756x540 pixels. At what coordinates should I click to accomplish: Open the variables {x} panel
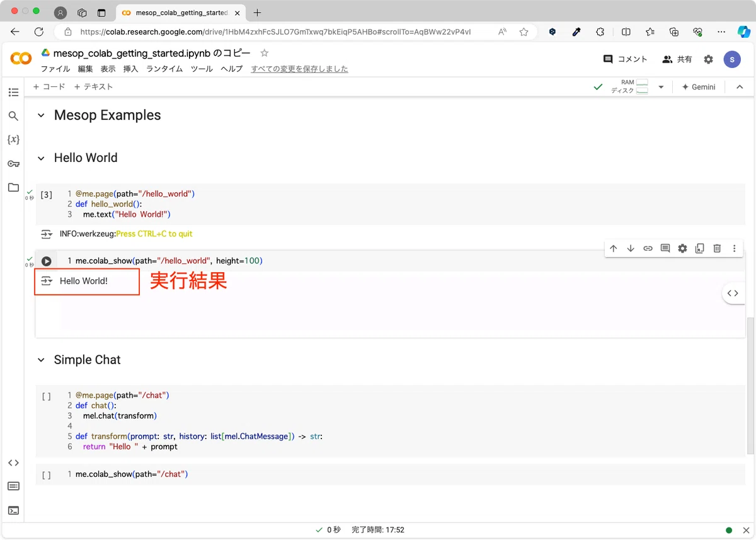(13, 139)
